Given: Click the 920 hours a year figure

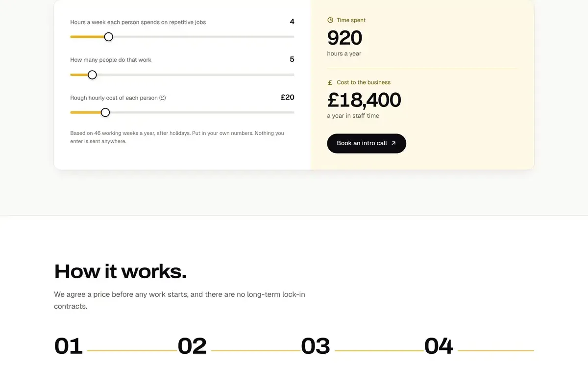Looking at the screenshot, I should click(x=345, y=38).
